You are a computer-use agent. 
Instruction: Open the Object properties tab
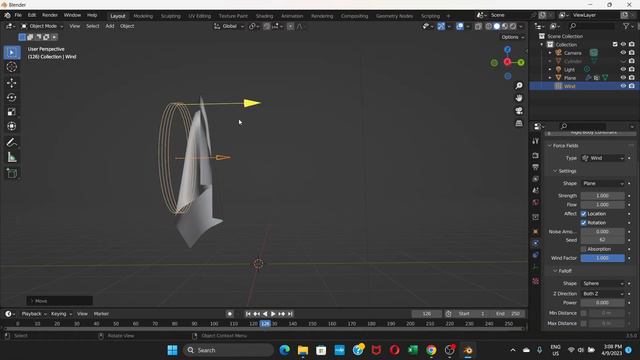[536, 231]
